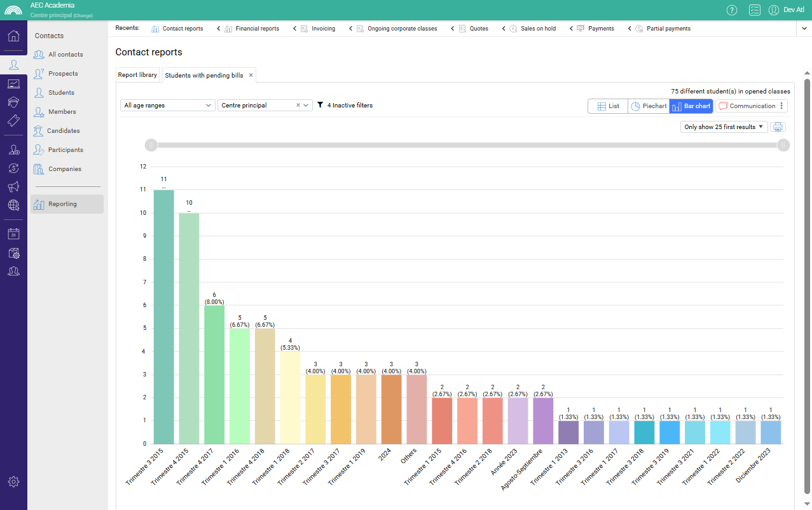
Task: Select the Bar chart view
Action: pos(691,106)
